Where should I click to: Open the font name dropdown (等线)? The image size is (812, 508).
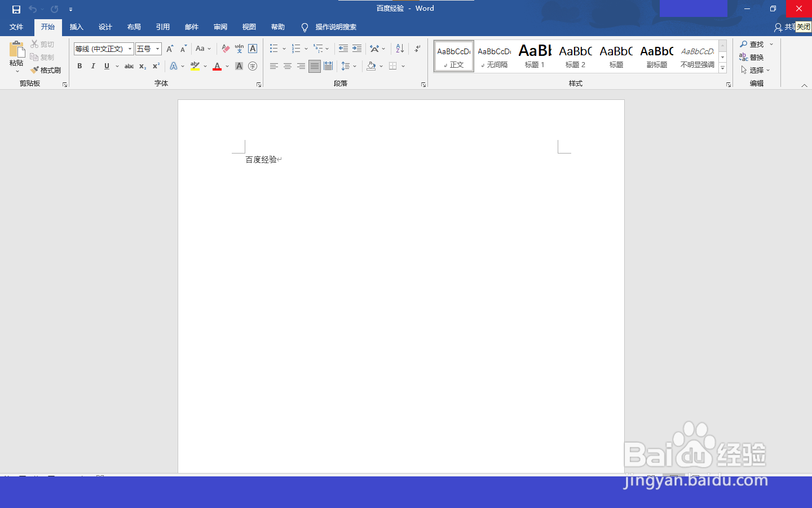pos(130,49)
